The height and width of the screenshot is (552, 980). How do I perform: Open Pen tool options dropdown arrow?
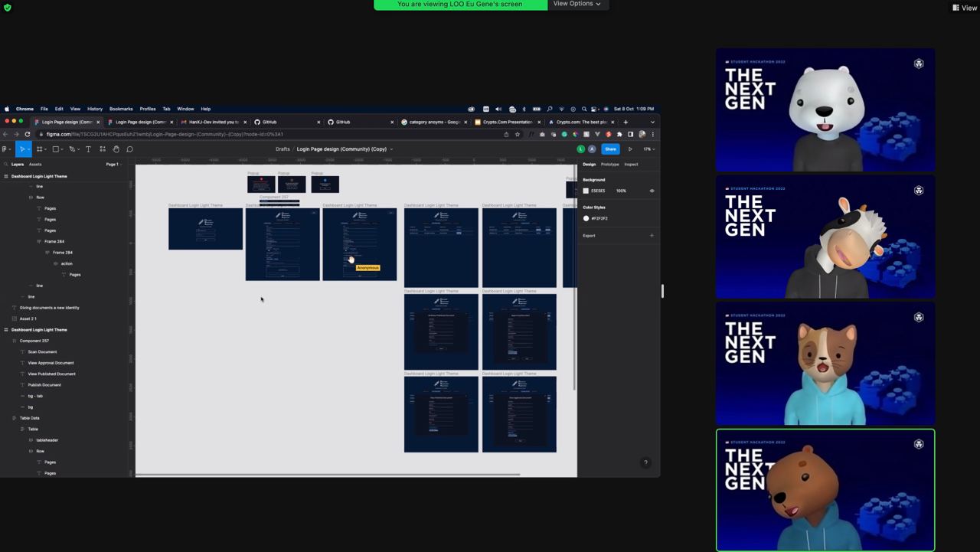pyautogui.click(x=79, y=149)
